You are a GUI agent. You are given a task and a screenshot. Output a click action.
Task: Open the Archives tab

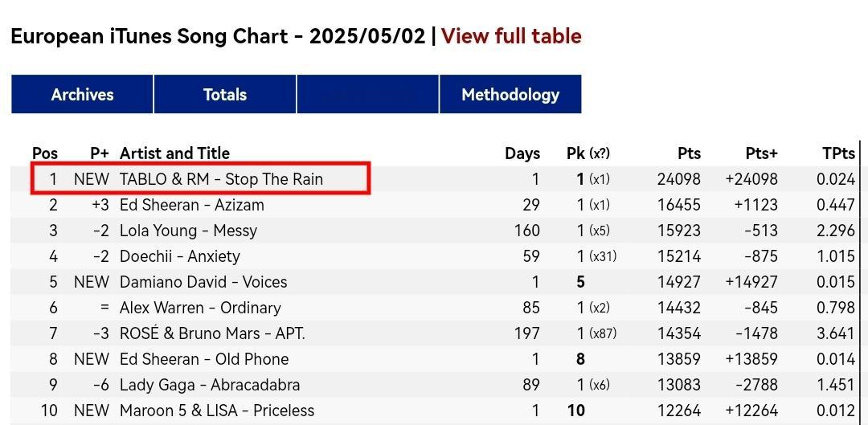[x=82, y=94]
